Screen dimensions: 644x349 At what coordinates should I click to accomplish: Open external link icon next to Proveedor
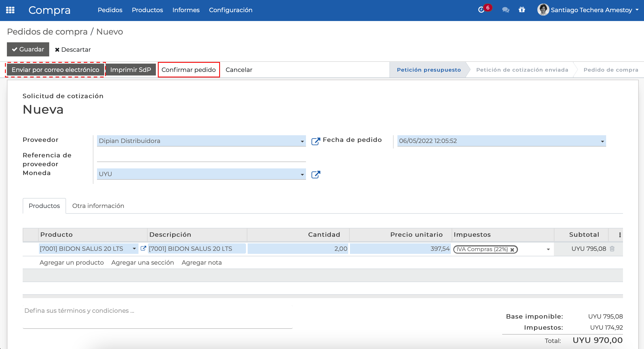[316, 141]
